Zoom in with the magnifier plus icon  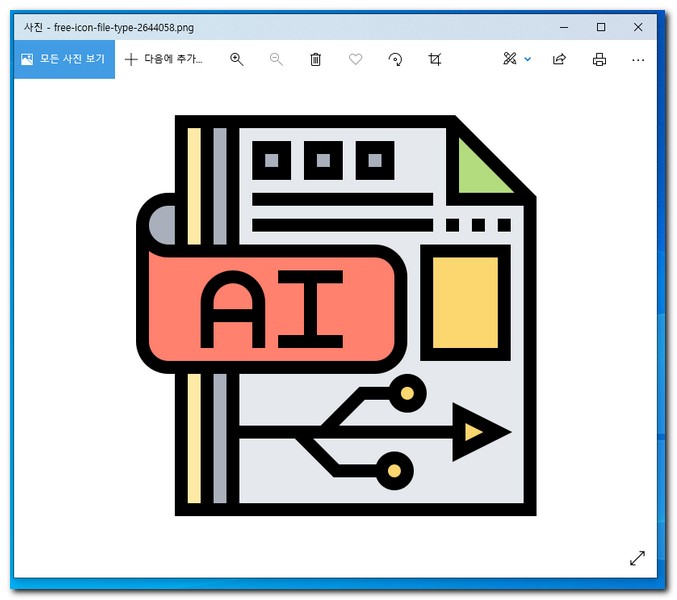[237, 60]
